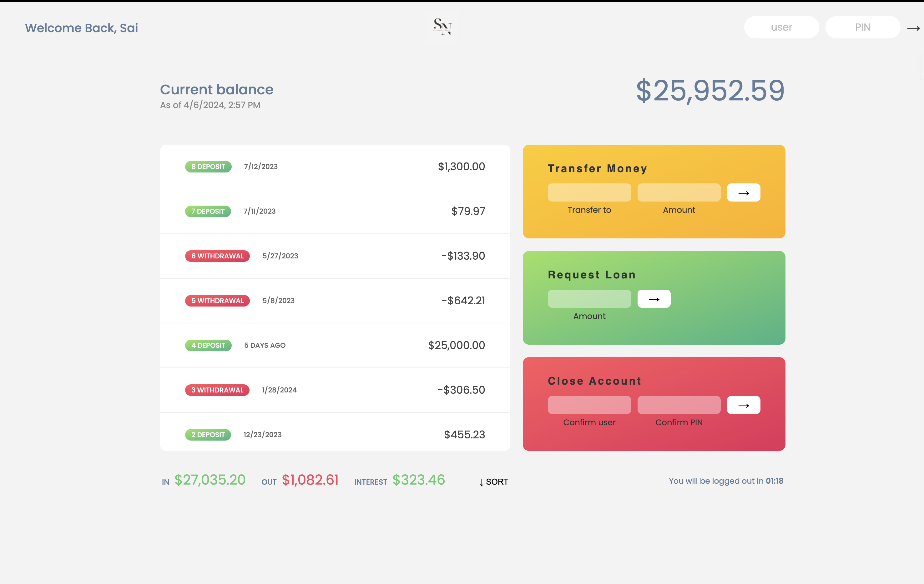Screen dimensions: 924x584
Task: Click the $25,000.00 transaction amount
Action: pos(456,345)
